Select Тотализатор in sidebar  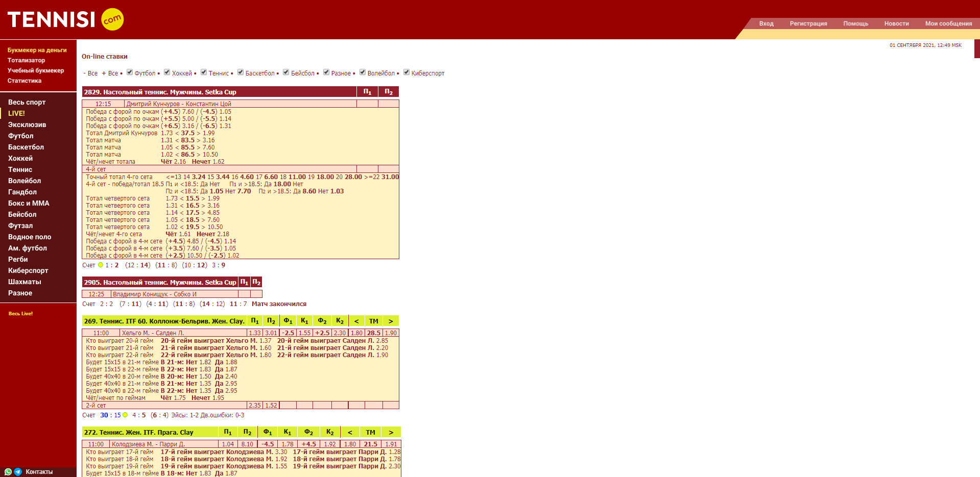coord(26,60)
